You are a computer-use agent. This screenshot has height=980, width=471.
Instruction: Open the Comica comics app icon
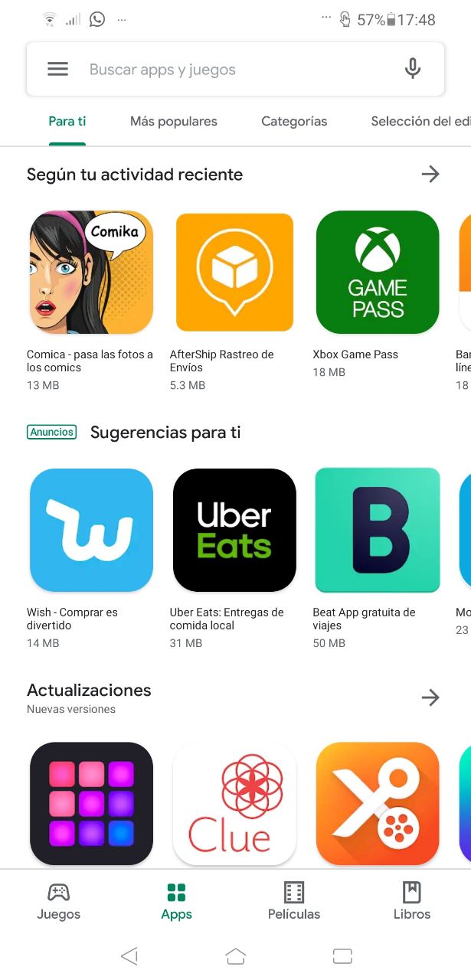coord(91,273)
